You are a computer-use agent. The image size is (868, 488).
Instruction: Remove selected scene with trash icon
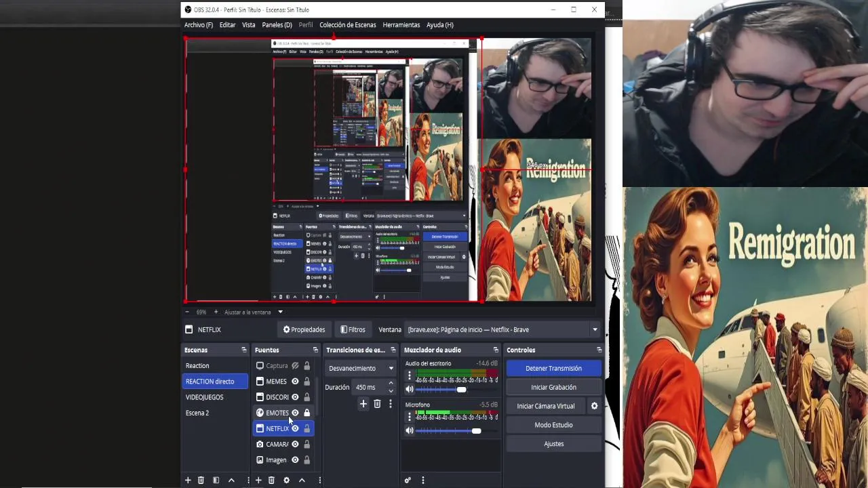[201, 480]
